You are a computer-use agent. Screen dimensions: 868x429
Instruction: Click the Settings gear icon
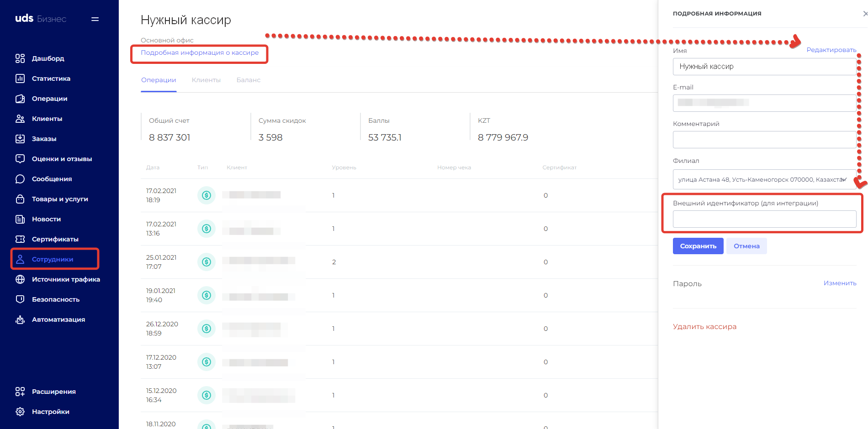click(20, 412)
